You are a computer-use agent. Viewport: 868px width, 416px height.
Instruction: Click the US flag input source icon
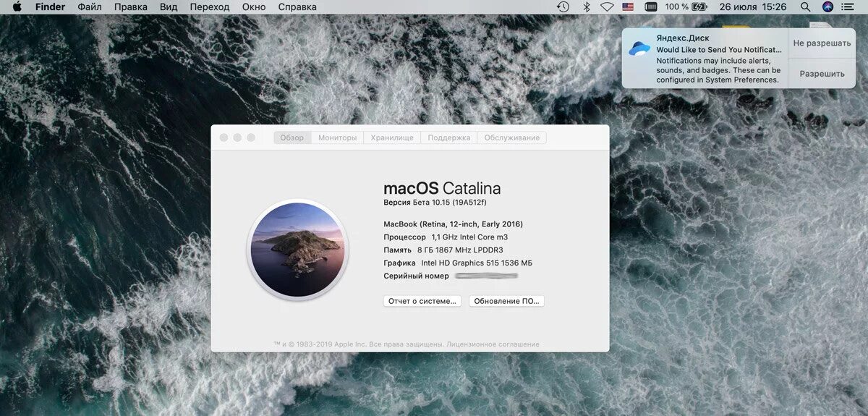(628, 7)
